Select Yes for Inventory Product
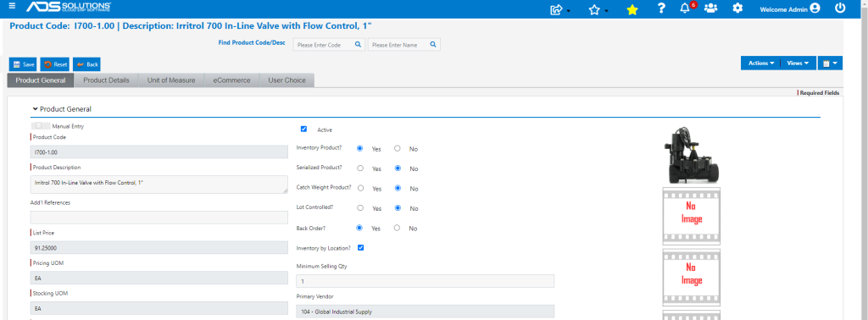The width and height of the screenshot is (868, 320). point(360,149)
